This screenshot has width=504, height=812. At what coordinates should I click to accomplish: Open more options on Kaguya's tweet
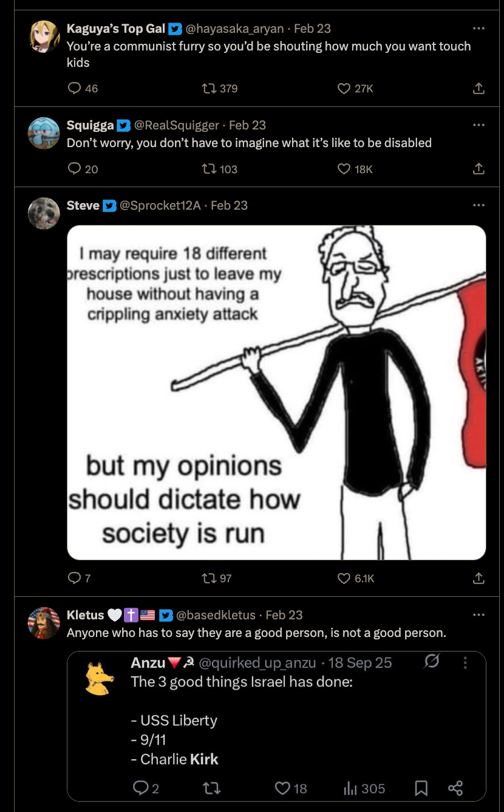(x=478, y=29)
